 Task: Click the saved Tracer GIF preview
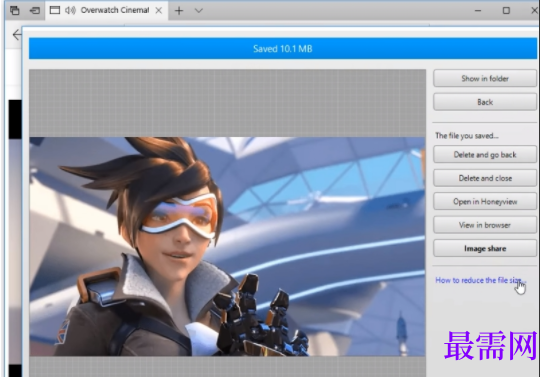[x=227, y=246]
